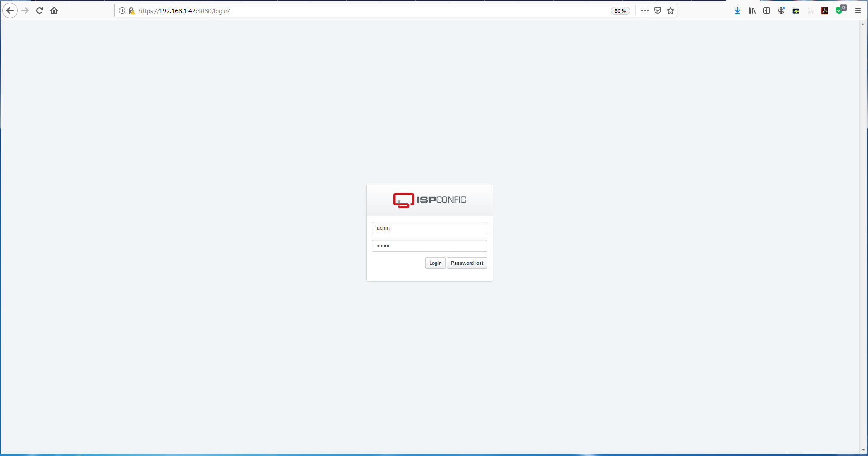Open the Firefox account icon

781,10
